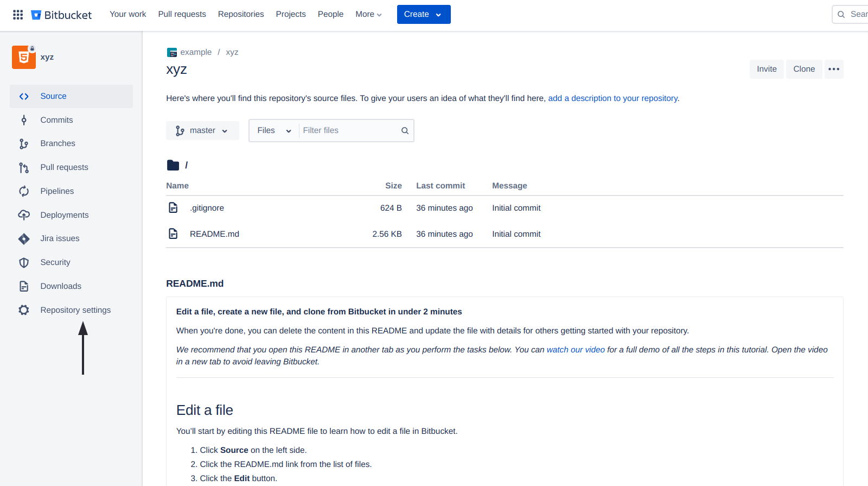Open the .gitignore file
Viewport: 868px width, 486px height.
click(x=207, y=208)
